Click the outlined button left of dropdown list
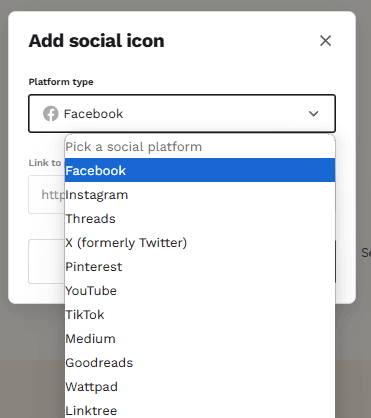 coord(47,261)
